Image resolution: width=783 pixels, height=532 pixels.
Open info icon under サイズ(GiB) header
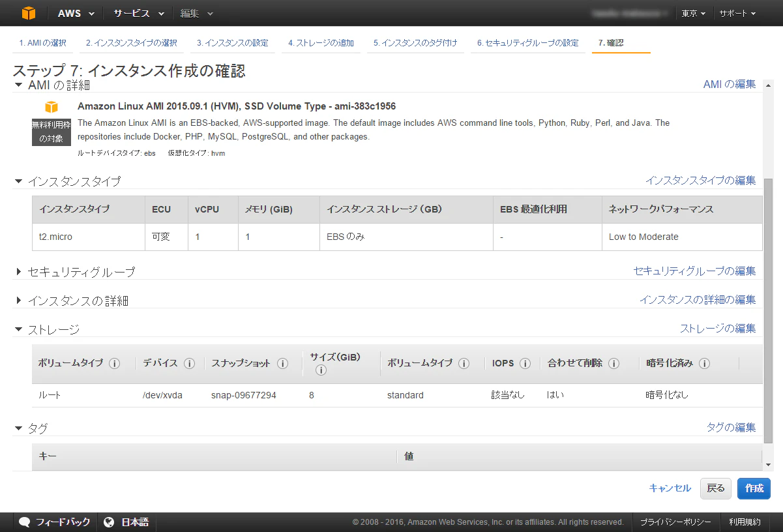pos(321,370)
